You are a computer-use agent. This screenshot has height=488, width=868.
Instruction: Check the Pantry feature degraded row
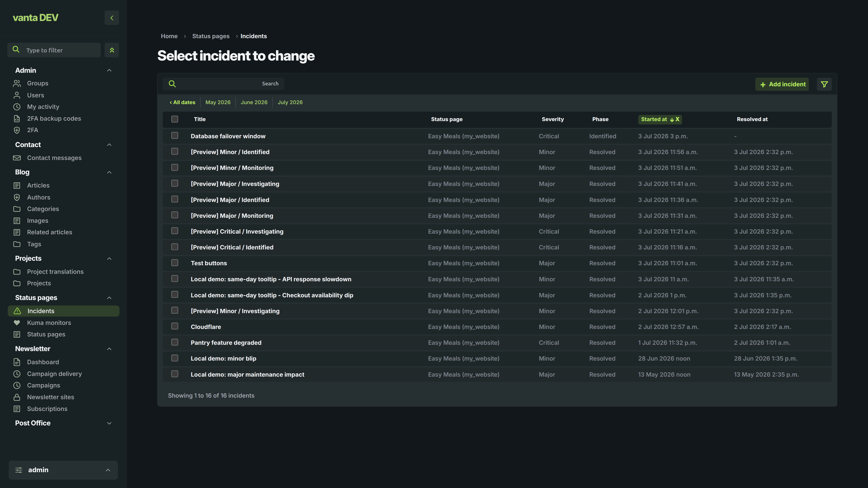tap(175, 342)
